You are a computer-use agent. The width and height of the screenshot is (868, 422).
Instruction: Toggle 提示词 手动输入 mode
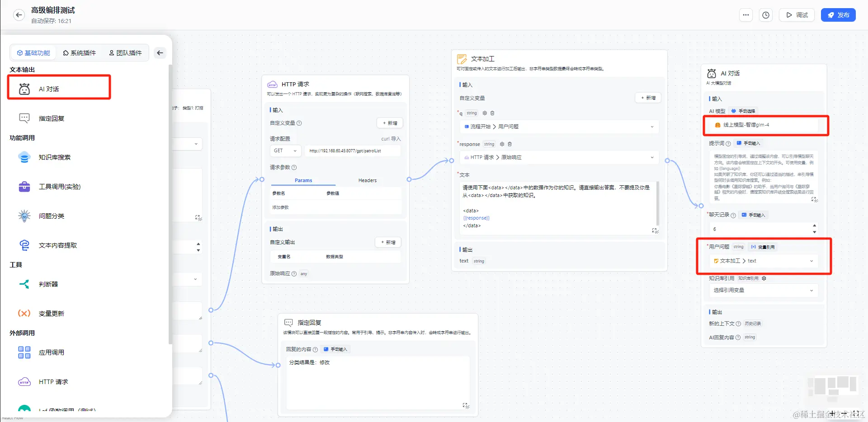coord(749,143)
